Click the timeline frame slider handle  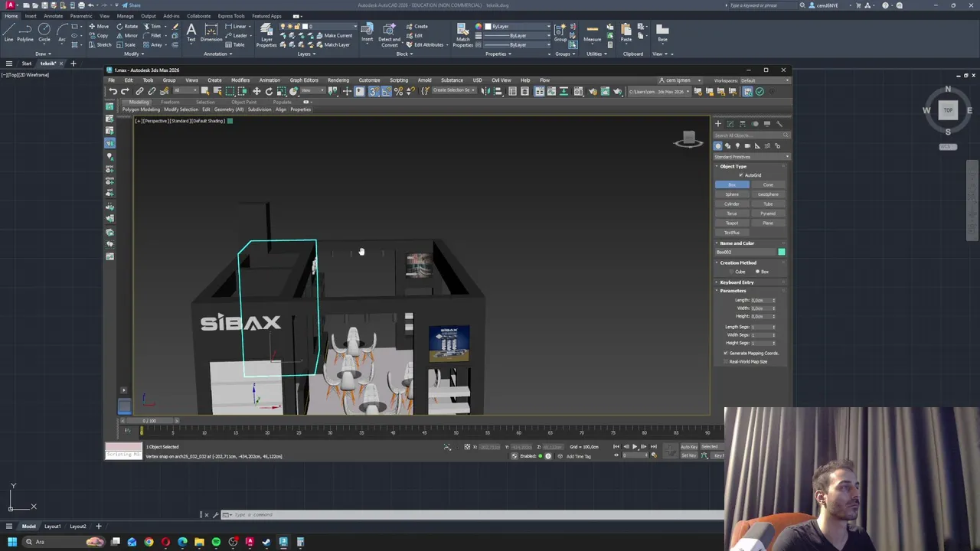tap(149, 421)
